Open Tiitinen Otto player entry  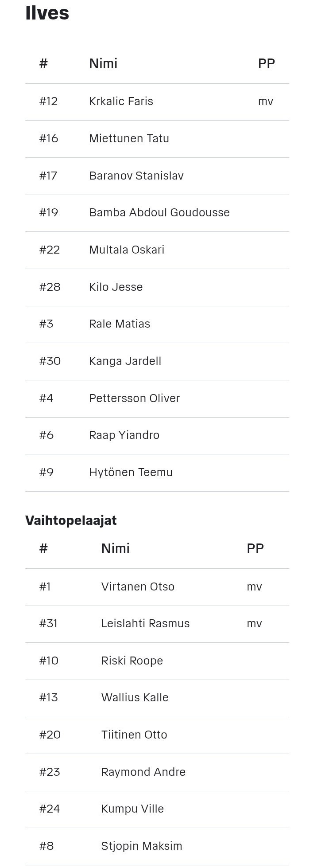[134, 735]
